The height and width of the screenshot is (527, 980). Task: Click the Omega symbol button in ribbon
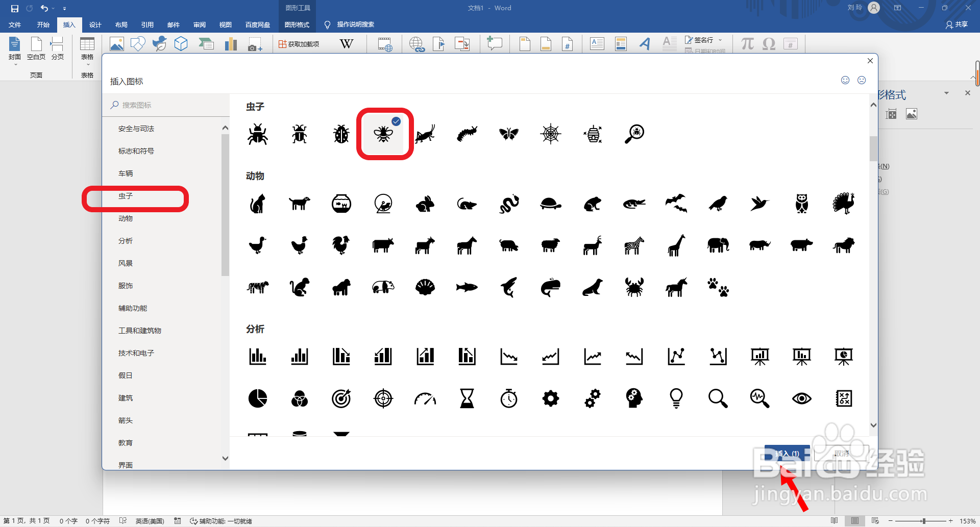pos(769,44)
